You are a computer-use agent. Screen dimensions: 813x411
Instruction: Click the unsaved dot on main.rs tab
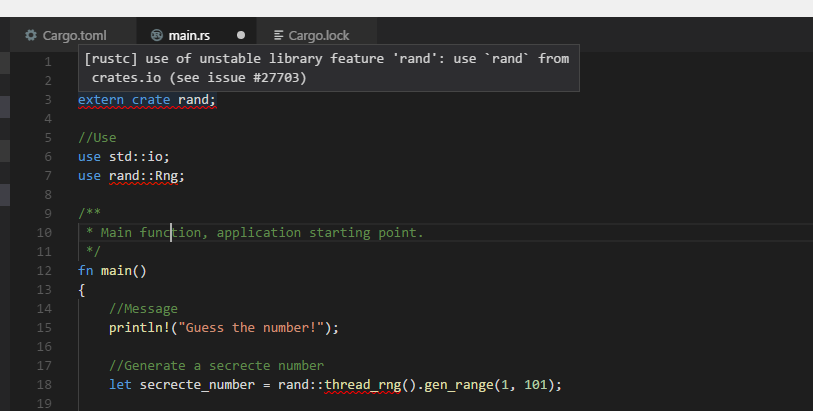241,35
